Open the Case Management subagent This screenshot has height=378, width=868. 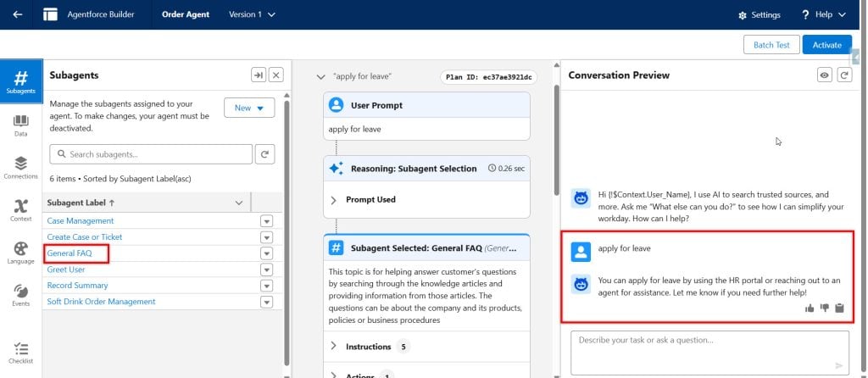[x=81, y=221]
